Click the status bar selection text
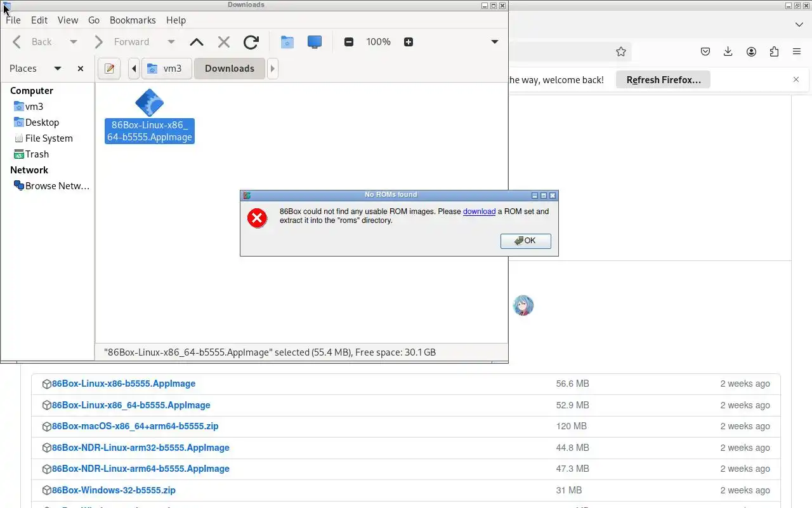812x508 pixels. pos(270,352)
